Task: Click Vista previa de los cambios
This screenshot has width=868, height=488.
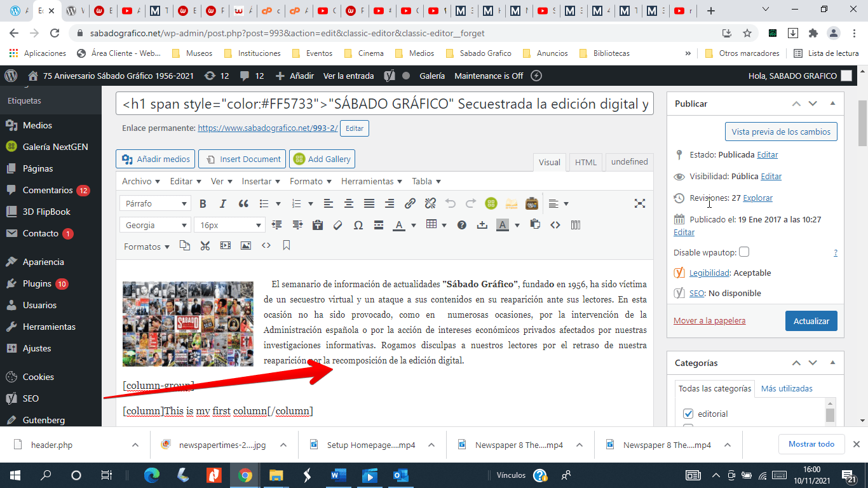Action: 781,132
